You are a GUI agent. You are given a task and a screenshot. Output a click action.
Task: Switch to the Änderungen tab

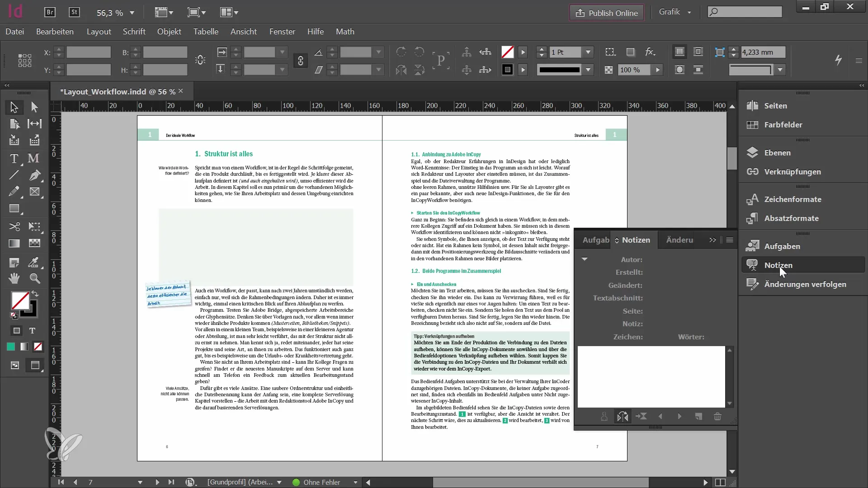pyautogui.click(x=679, y=239)
